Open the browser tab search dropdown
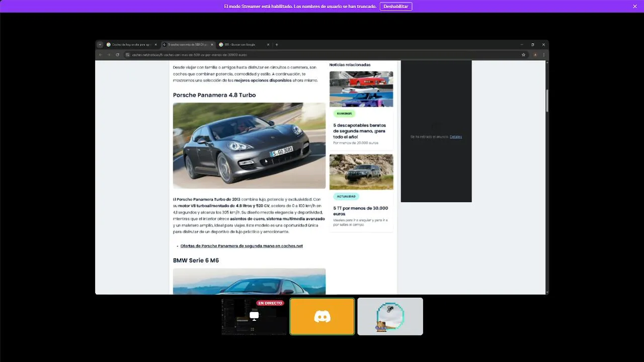The image size is (644, 362). 100,45
